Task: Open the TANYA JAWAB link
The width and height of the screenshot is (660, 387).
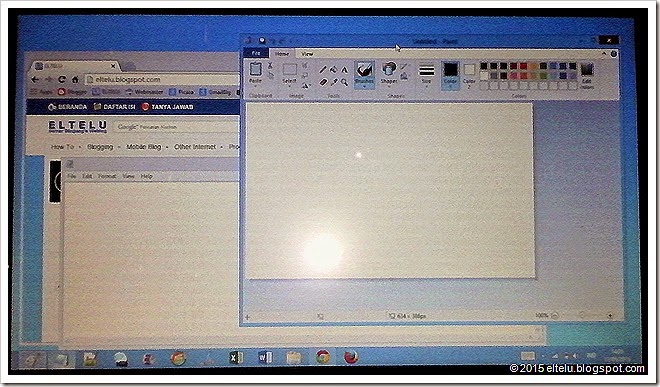Action: point(168,107)
